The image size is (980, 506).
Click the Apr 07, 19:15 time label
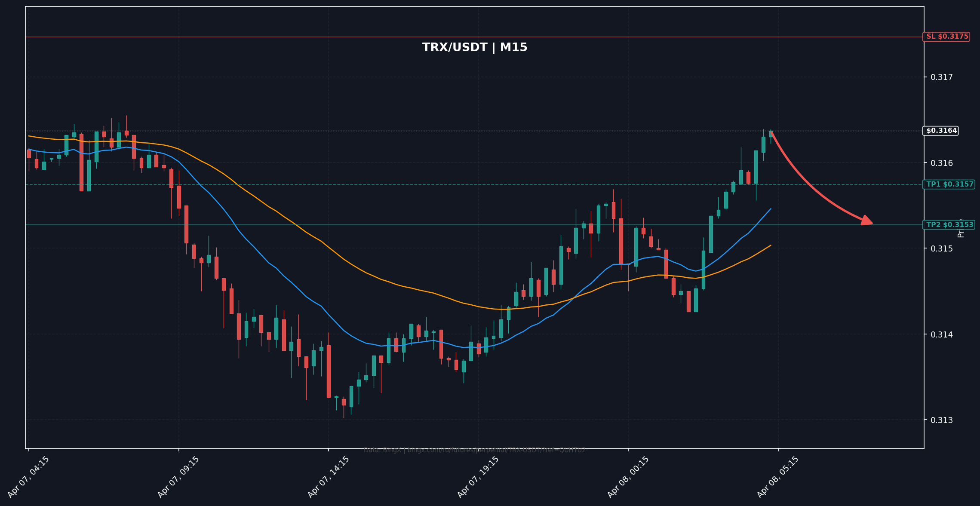[x=478, y=477]
